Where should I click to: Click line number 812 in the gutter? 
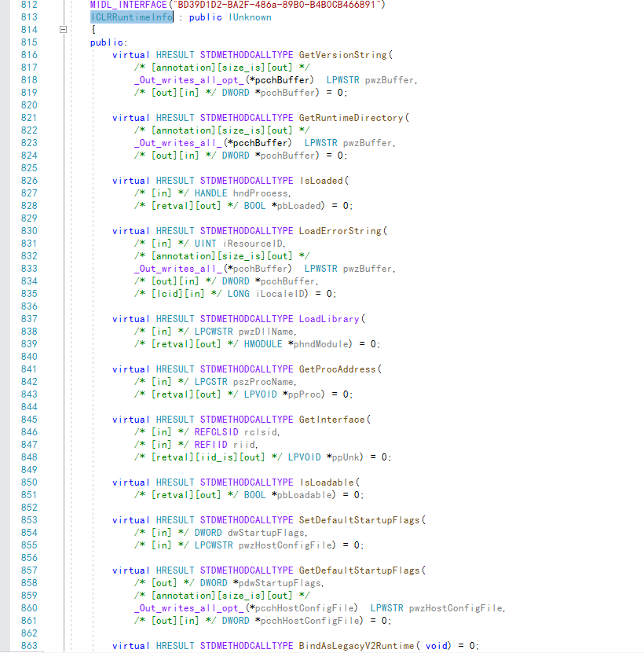[x=29, y=5]
